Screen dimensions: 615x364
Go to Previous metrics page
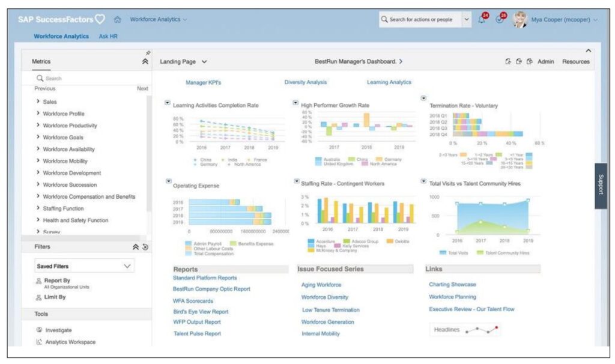point(44,89)
